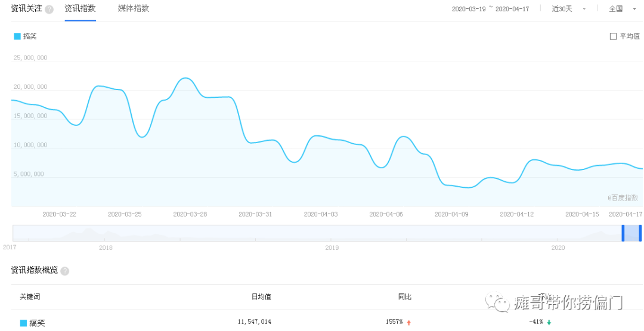Image resolution: width=644 pixels, height=331 pixels.
Task: Click the right handle of the timeline range slider
Action: tap(640, 233)
